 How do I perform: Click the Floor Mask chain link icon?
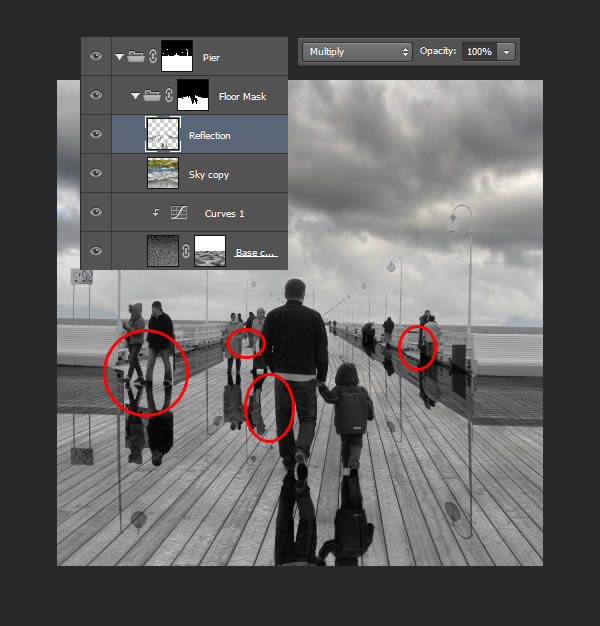pos(168,96)
